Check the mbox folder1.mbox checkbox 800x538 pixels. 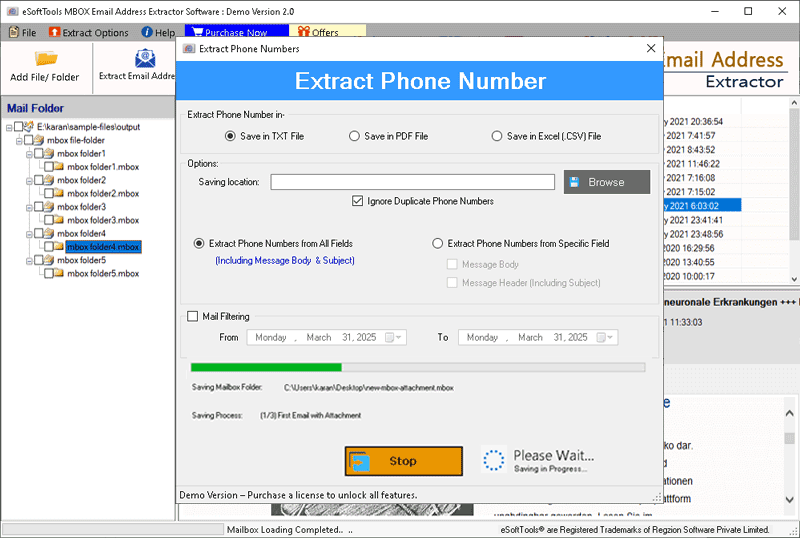[x=49, y=167]
